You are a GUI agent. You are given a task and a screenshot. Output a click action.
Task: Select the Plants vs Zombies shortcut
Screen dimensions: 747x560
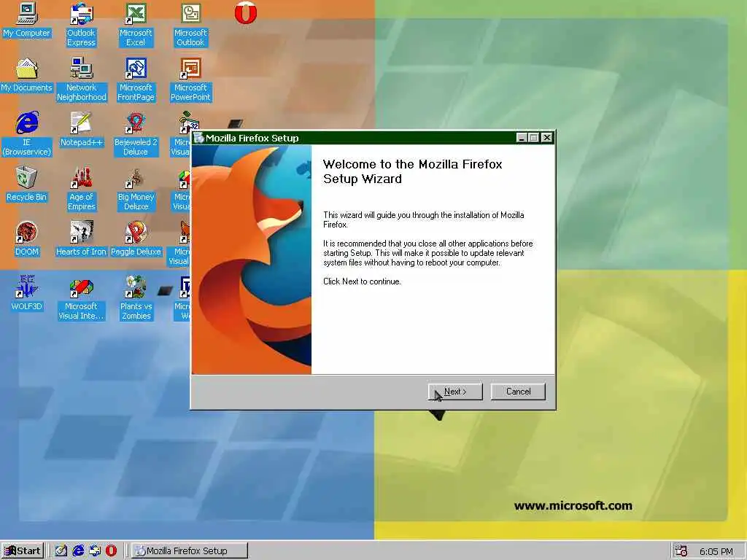pos(136,298)
